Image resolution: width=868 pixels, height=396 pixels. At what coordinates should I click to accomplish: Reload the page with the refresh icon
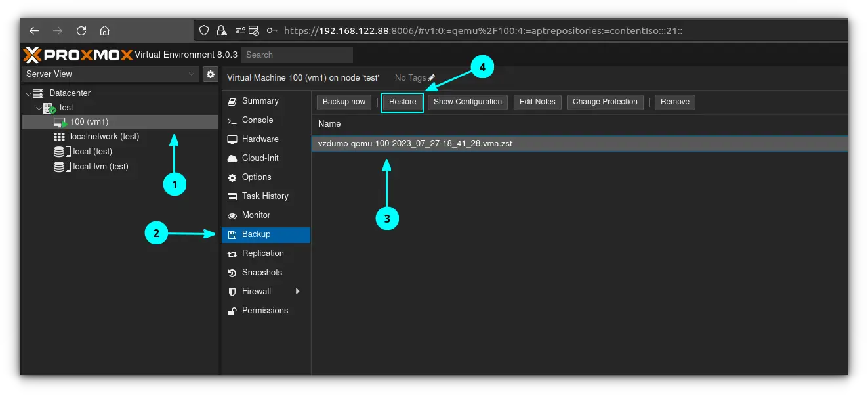point(81,31)
